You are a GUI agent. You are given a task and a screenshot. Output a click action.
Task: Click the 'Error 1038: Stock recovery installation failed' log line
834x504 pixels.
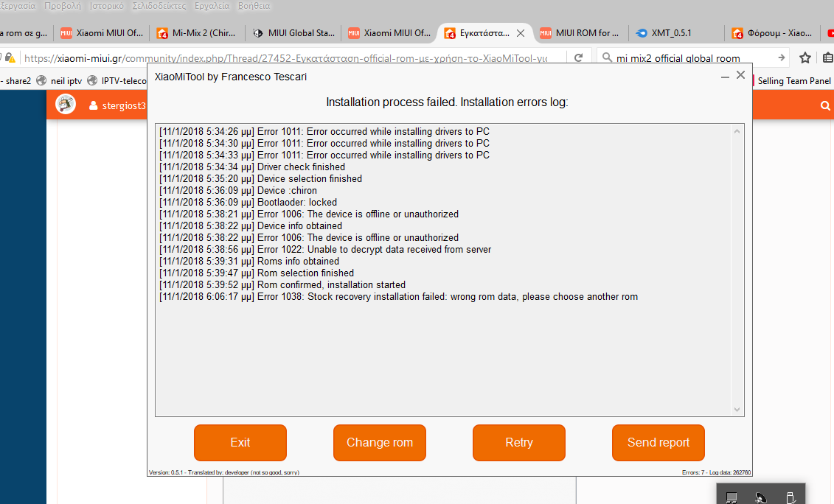coord(398,297)
